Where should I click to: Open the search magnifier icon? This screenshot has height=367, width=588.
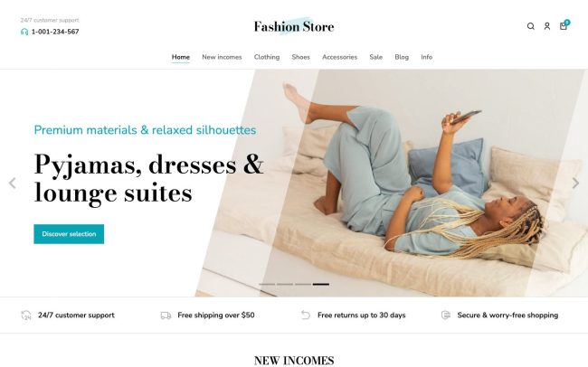[531, 26]
